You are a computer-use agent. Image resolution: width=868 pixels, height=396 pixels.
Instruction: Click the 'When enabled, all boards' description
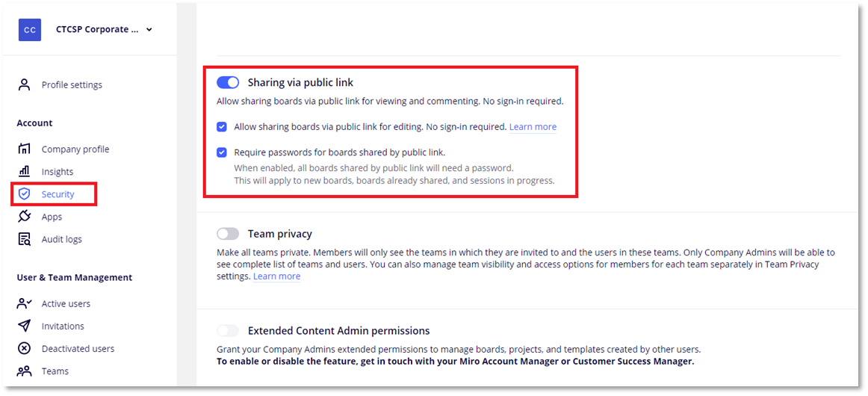(374, 168)
